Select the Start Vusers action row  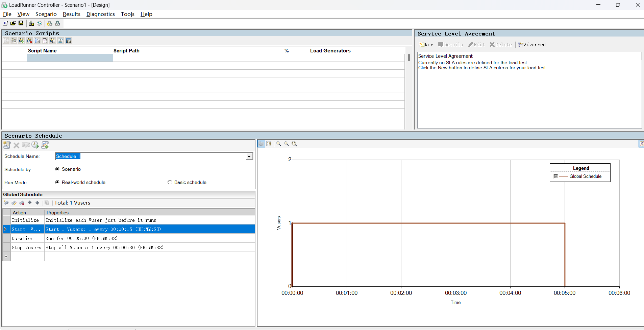point(129,229)
